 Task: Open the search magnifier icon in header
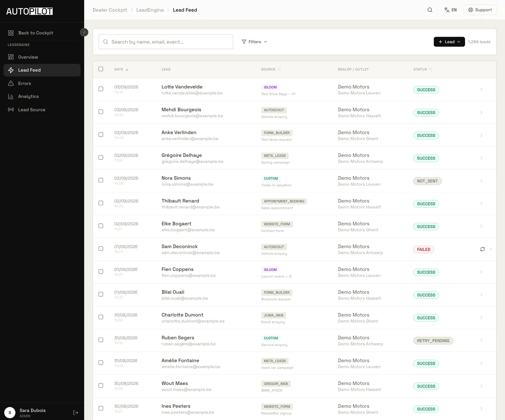click(x=430, y=10)
